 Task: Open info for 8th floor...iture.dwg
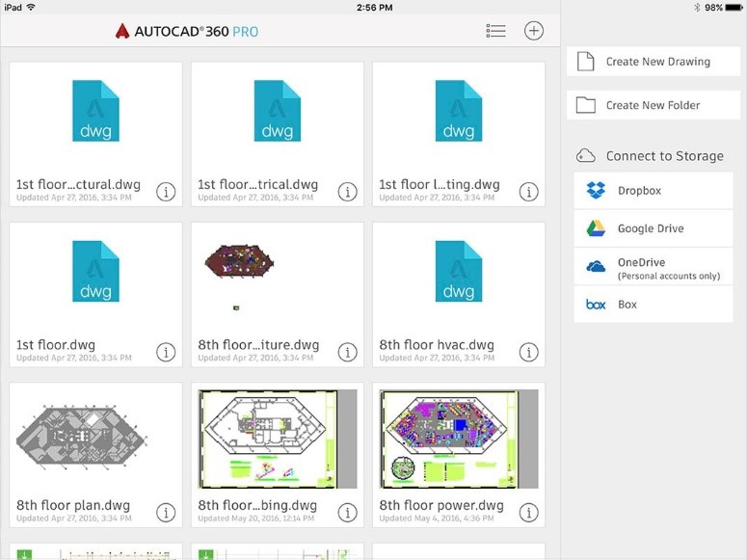click(347, 352)
